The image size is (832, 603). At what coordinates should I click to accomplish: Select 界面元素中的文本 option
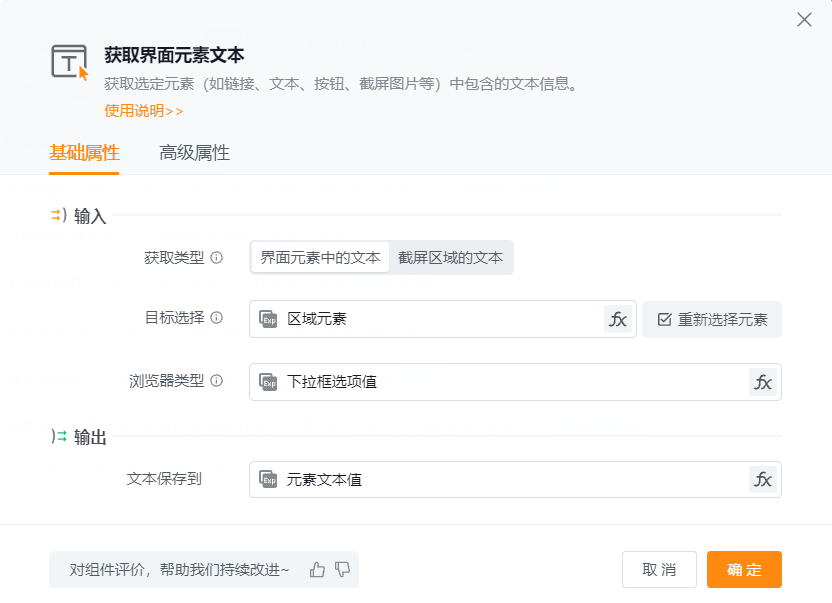(x=320, y=258)
